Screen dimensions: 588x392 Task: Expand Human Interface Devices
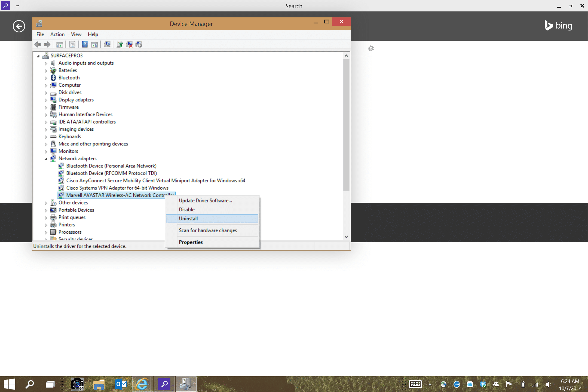click(x=46, y=115)
